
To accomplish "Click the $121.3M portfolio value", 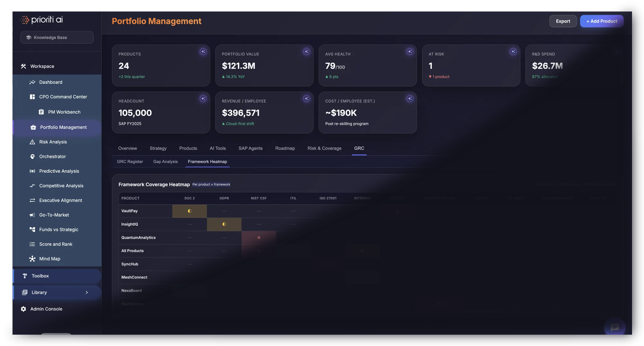I will [239, 66].
